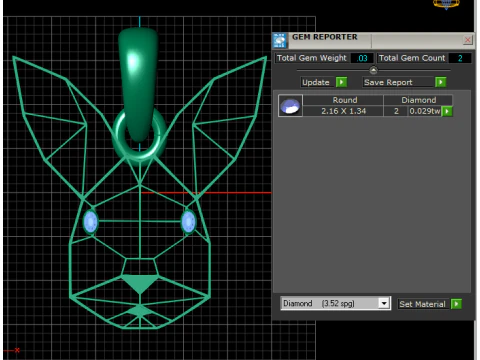
Task: Open the Diamond (3.52 spg) material dropdown
Action: coord(384,303)
